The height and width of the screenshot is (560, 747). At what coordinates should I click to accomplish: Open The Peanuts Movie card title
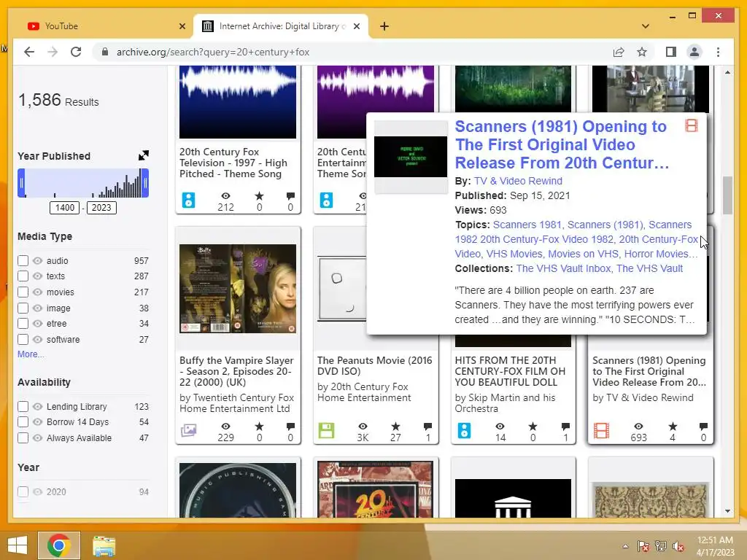[x=374, y=366]
